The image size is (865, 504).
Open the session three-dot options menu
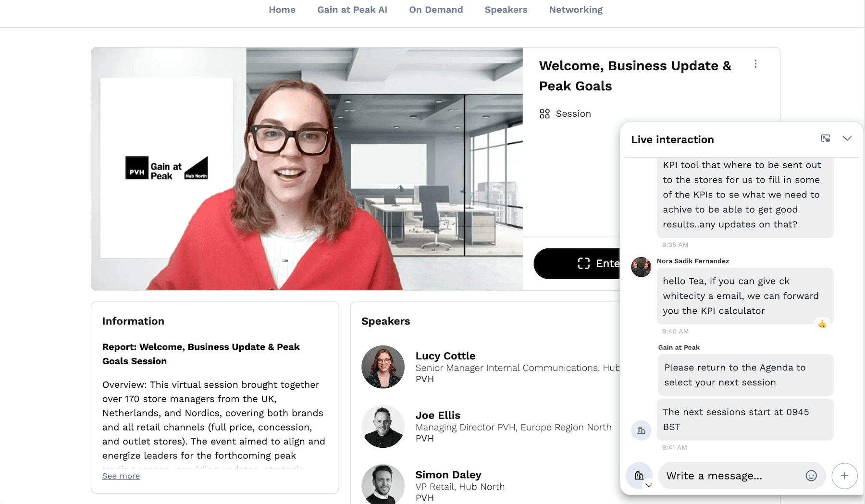point(755,64)
